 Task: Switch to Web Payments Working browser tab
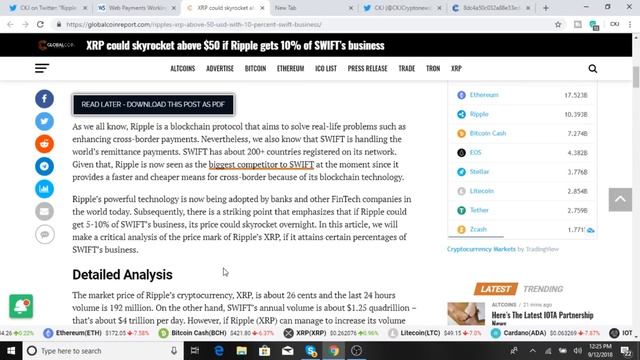point(137,8)
